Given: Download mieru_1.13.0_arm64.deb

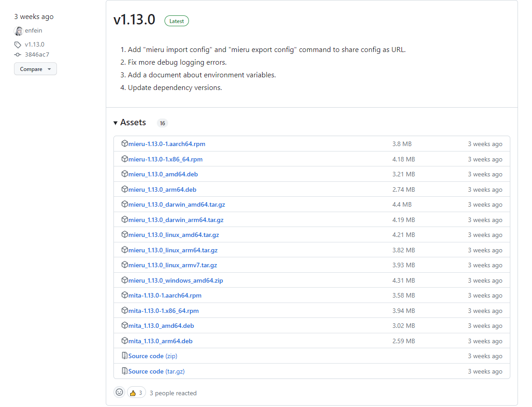Looking at the screenshot, I should (162, 189).
